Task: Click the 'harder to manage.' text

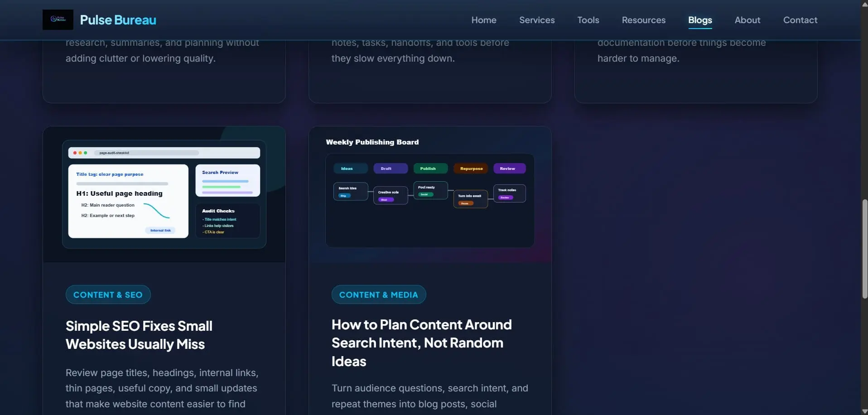Action: 638,58
